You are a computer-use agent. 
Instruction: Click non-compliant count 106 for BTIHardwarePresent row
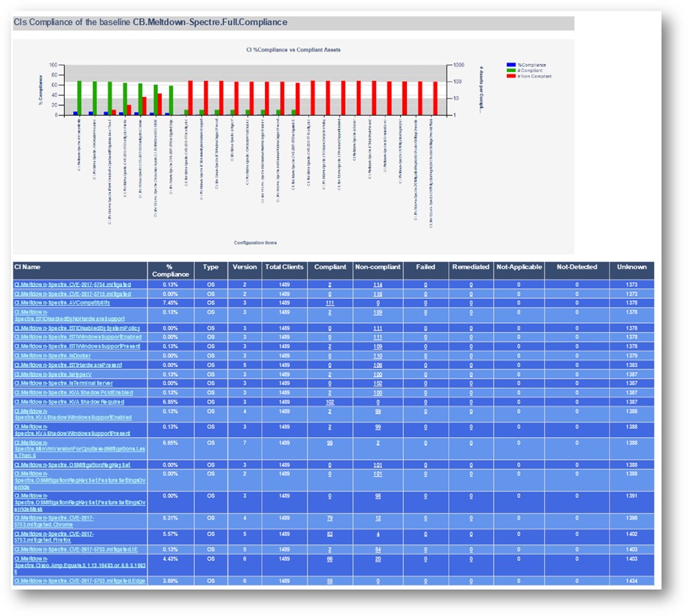377,365
